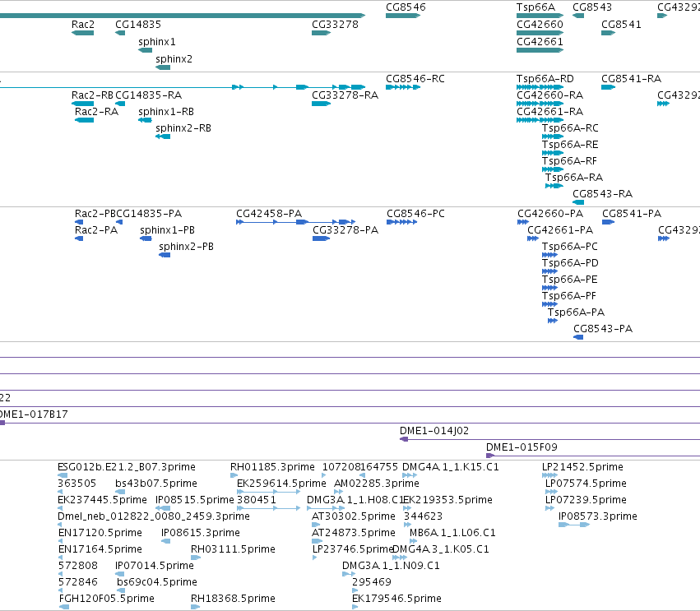Screen dimensions: 700x611
Task: Select the "Tsp66A-RC" transcript
Action: coord(570,128)
